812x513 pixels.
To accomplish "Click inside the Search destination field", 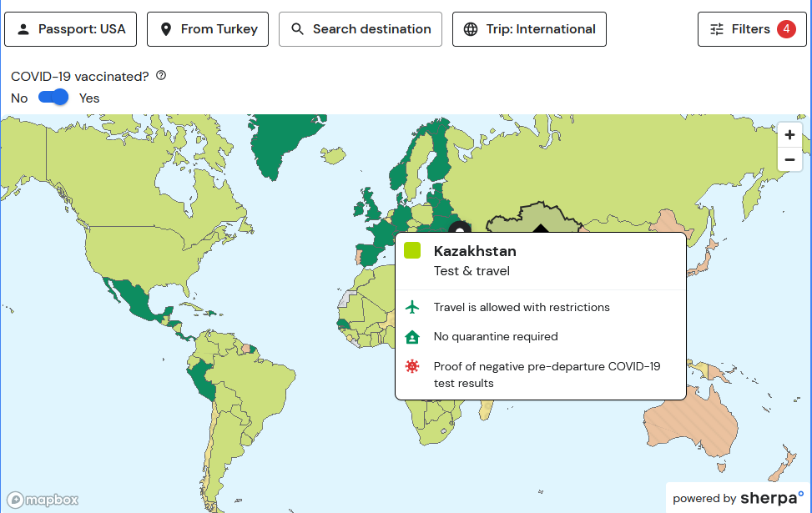I will (360, 28).
